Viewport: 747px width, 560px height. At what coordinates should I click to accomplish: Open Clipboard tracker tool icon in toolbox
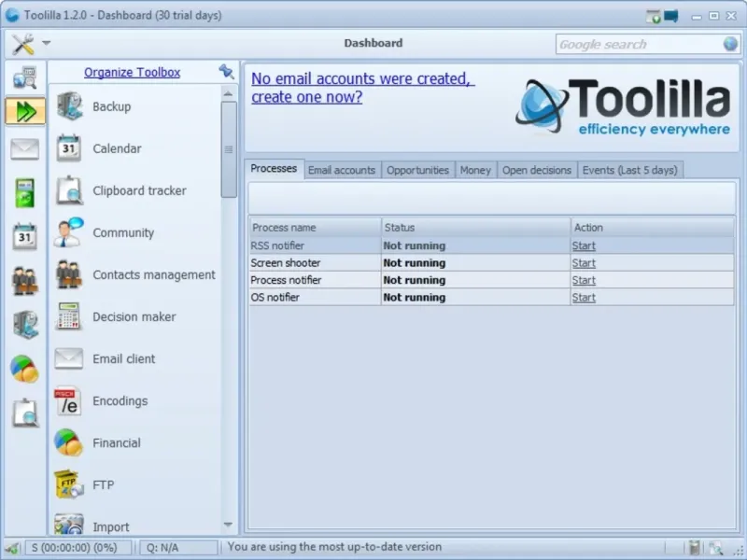coord(69,190)
